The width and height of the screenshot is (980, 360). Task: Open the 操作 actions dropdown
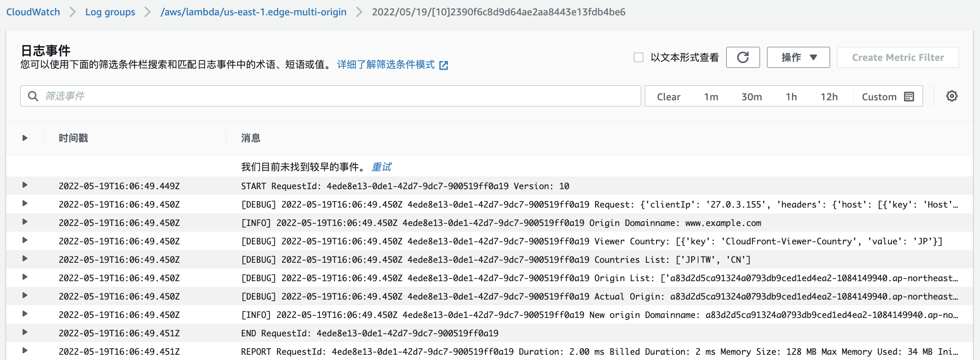click(798, 57)
